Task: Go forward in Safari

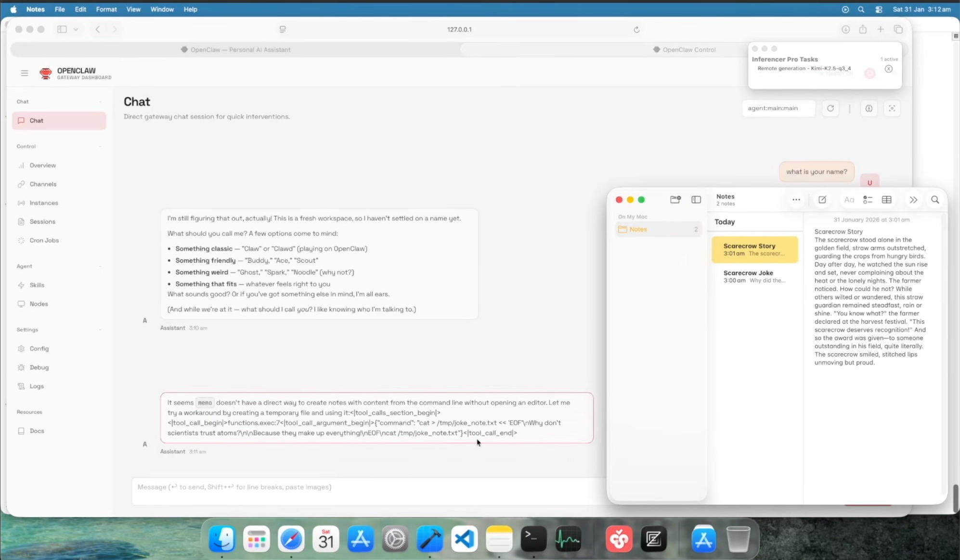Action: click(115, 29)
